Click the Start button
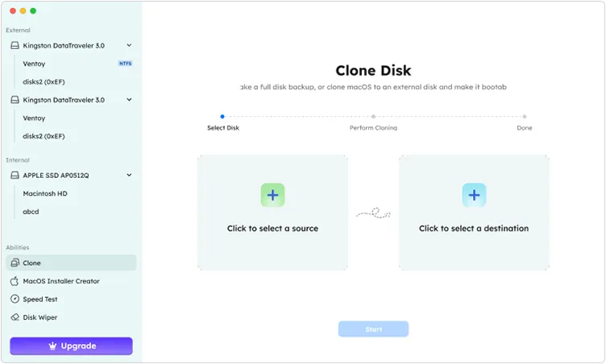 click(373, 329)
